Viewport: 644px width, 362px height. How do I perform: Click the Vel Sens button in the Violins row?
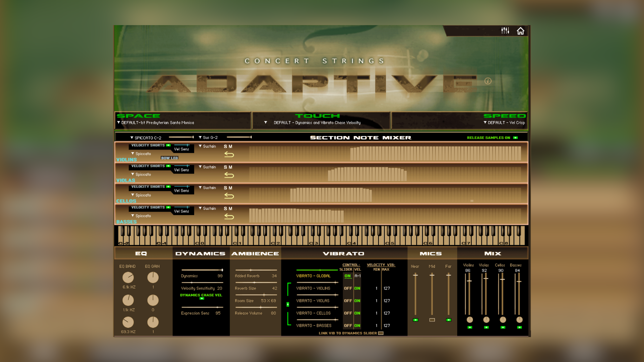[x=182, y=149]
